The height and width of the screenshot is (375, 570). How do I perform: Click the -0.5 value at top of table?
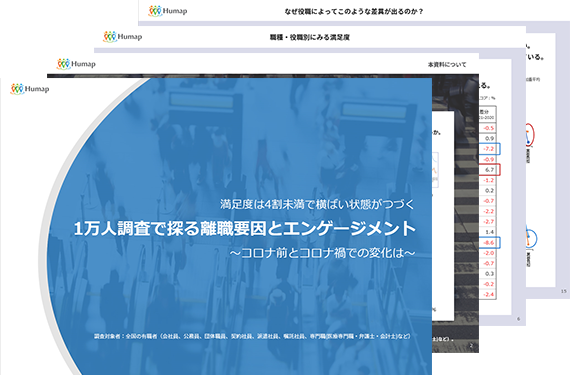click(x=489, y=128)
